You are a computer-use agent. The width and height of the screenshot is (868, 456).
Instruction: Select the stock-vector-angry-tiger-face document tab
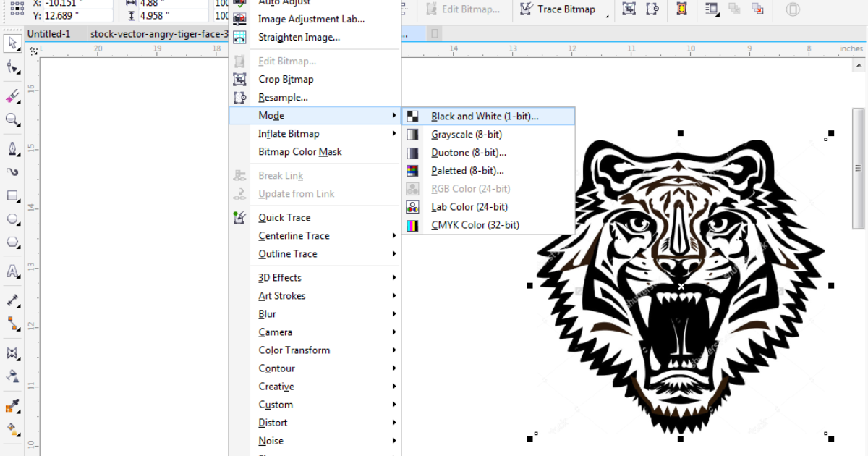[159, 33]
